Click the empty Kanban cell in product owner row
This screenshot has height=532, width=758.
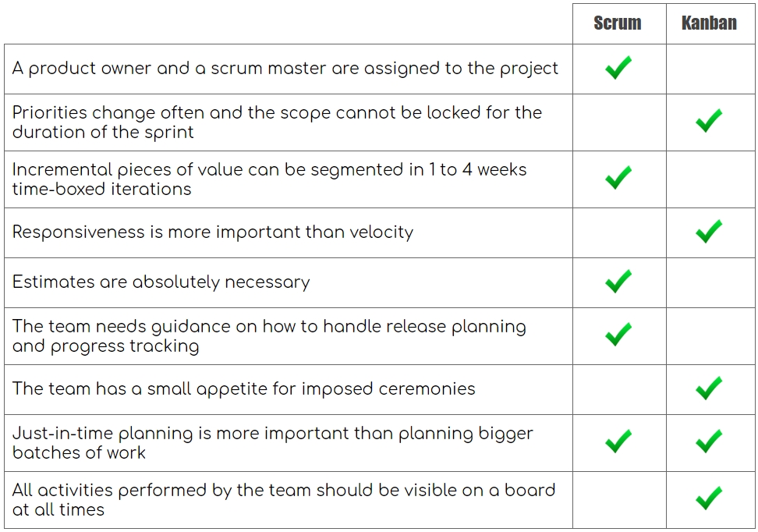[710, 69]
